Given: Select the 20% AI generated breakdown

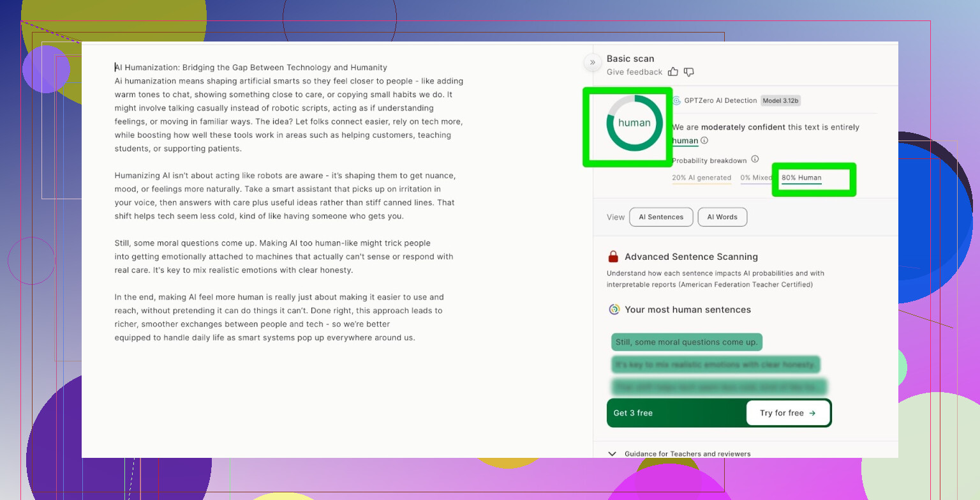Looking at the screenshot, I should [701, 178].
